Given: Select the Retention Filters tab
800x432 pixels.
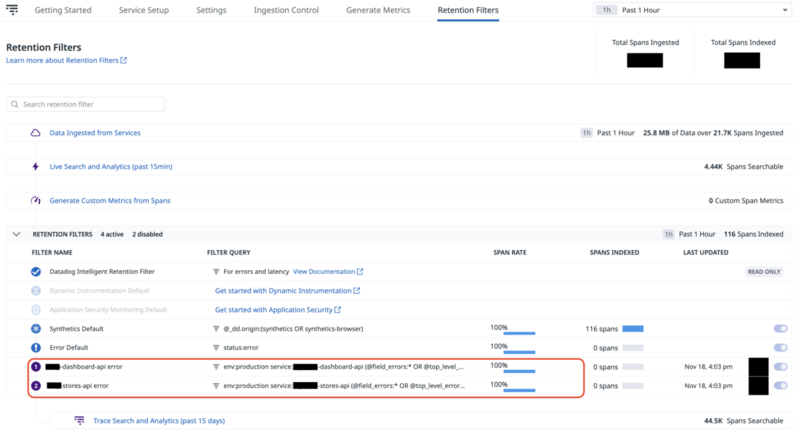Looking at the screenshot, I should pyautogui.click(x=468, y=10).
